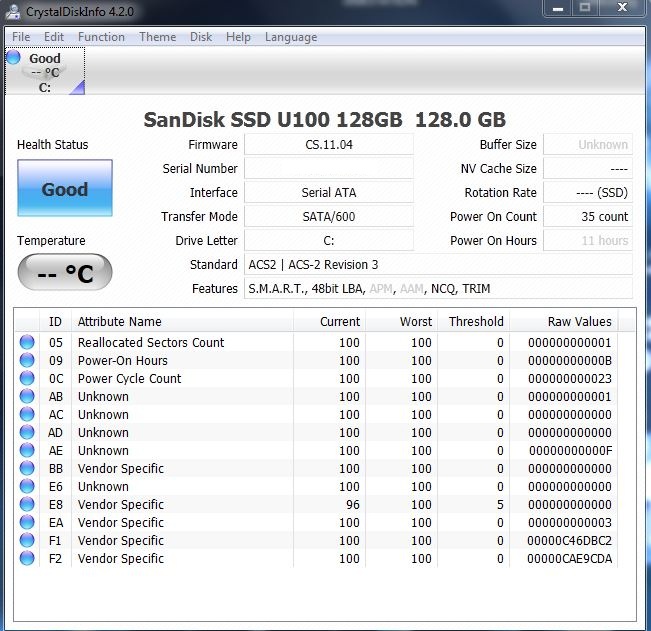Click the Current column header
Image resolution: width=651 pixels, height=631 pixels.
point(329,321)
